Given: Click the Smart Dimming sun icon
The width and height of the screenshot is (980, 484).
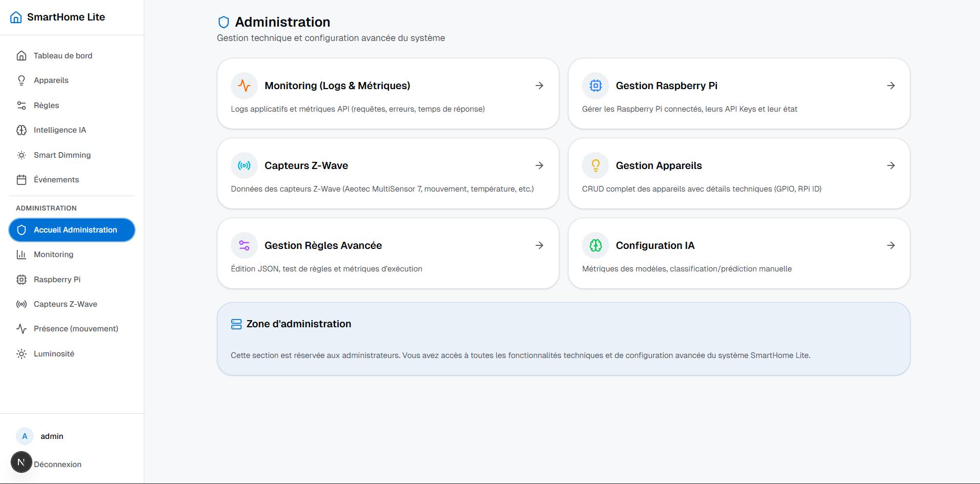Looking at the screenshot, I should [x=21, y=155].
